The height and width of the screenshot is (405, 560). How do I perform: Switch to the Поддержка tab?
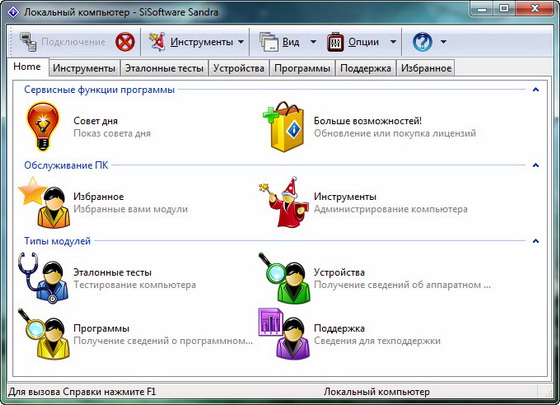tap(366, 68)
